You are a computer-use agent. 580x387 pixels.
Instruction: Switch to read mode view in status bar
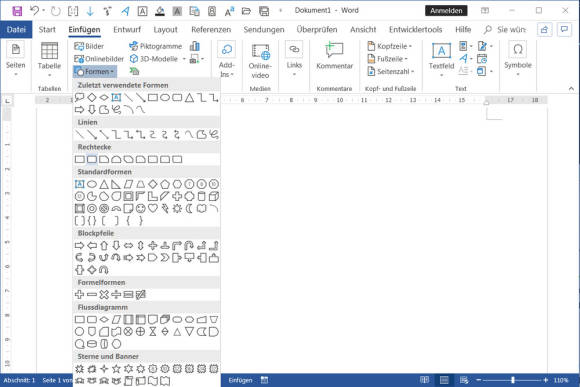pos(424,380)
